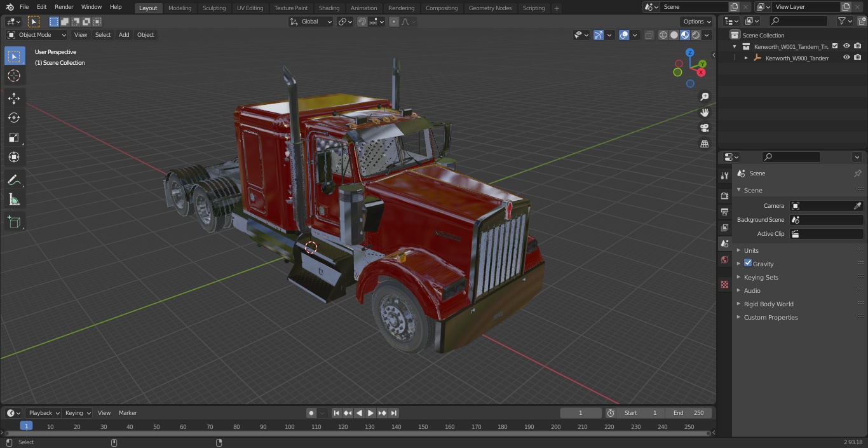This screenshot has width=868, height=448.
Task: Open the File menu
Action: click(24, 7)
